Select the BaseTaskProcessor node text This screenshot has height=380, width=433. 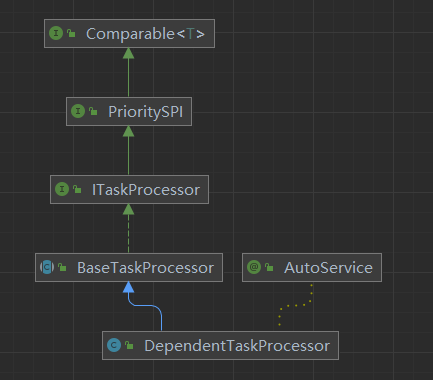pyautogui.click(x=145, y=268)
